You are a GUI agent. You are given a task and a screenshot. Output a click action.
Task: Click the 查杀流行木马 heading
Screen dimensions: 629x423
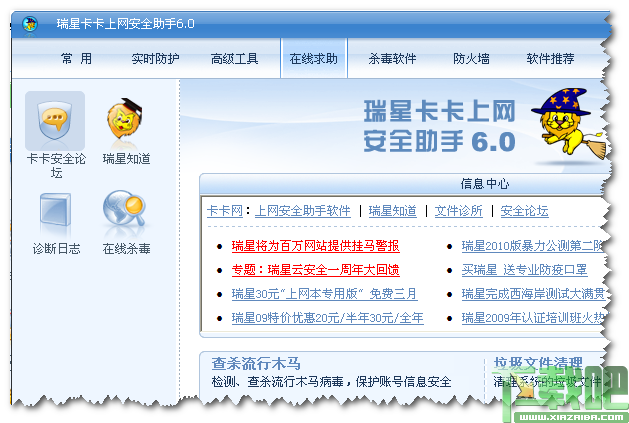tap(256, 364)
